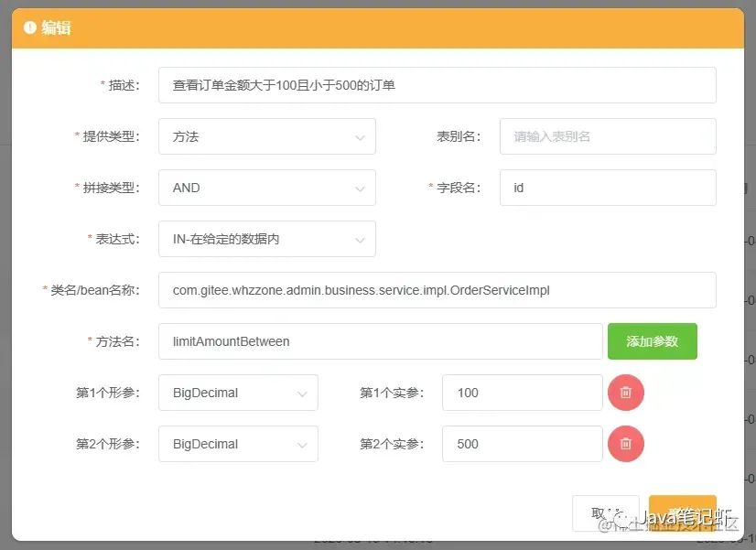Expand the 第2个形参 BigDecimal type selector

[238, 444]
